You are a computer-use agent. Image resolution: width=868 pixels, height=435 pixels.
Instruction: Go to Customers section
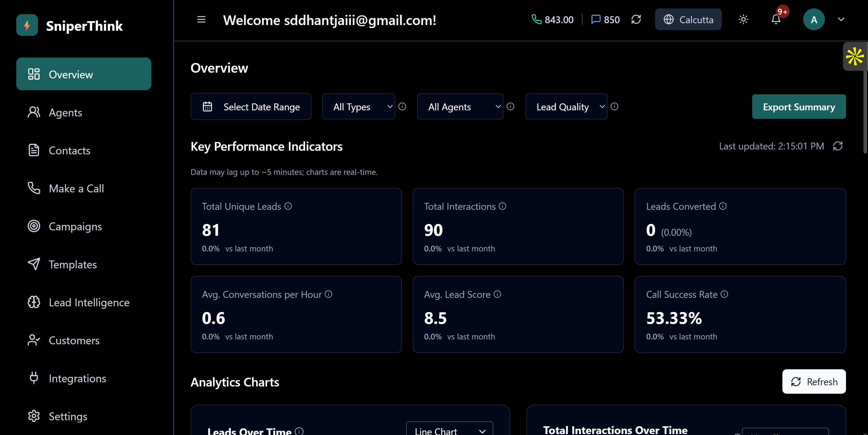tap(84, 340)
